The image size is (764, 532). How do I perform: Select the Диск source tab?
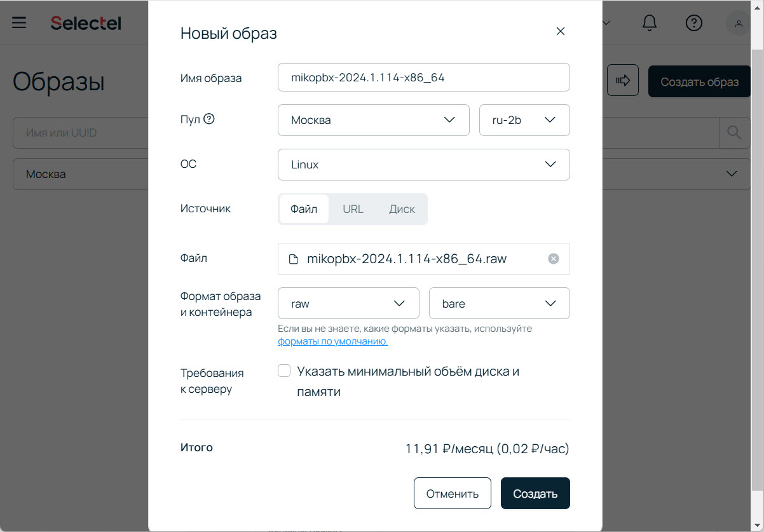click(402, 209)
